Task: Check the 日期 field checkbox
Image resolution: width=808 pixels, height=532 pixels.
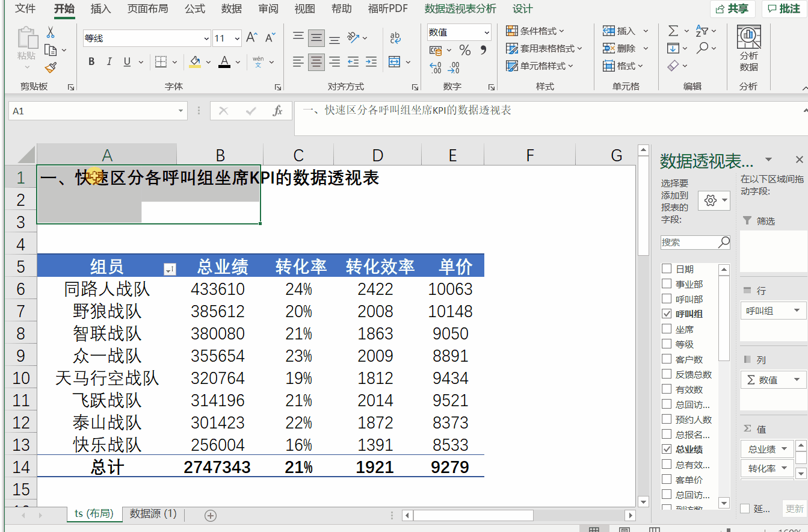Action: coord(667,269)
